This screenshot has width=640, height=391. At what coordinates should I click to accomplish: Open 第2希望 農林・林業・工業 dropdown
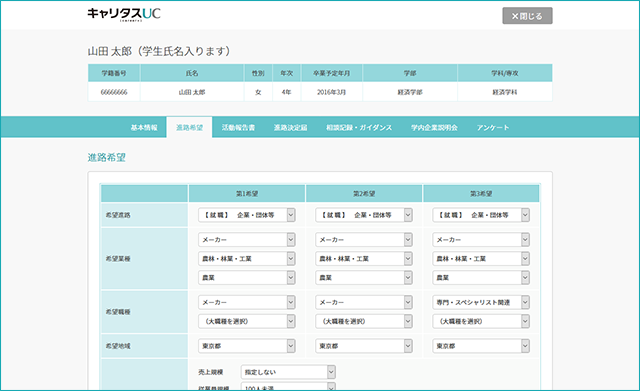pyautogui.click(x=364, y=258)
